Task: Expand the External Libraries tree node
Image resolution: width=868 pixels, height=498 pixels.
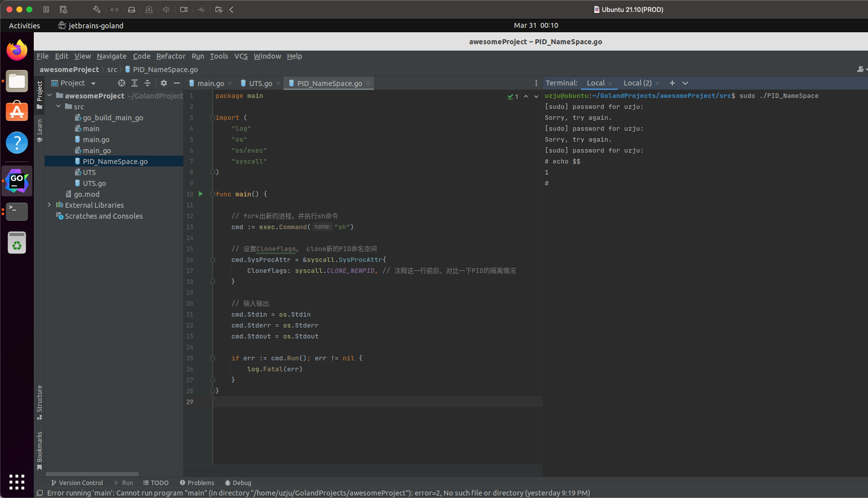Action: (x=49, y=205)
